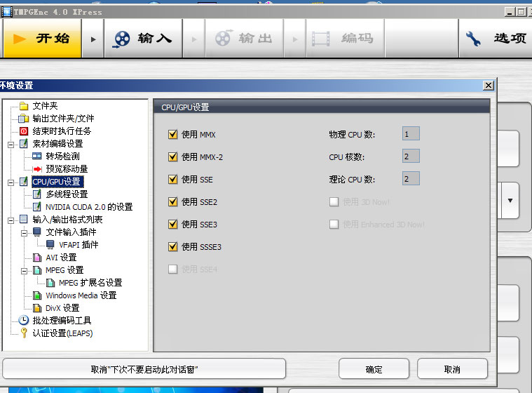Click the arrow between 输入 and 输出

point(194,39)
